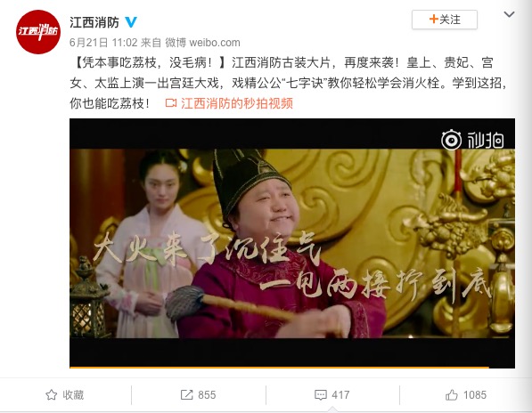Open the 江西消防的秒拍视频 link
The width and height of the screenshot is (532, 413).
coord(237,103)
